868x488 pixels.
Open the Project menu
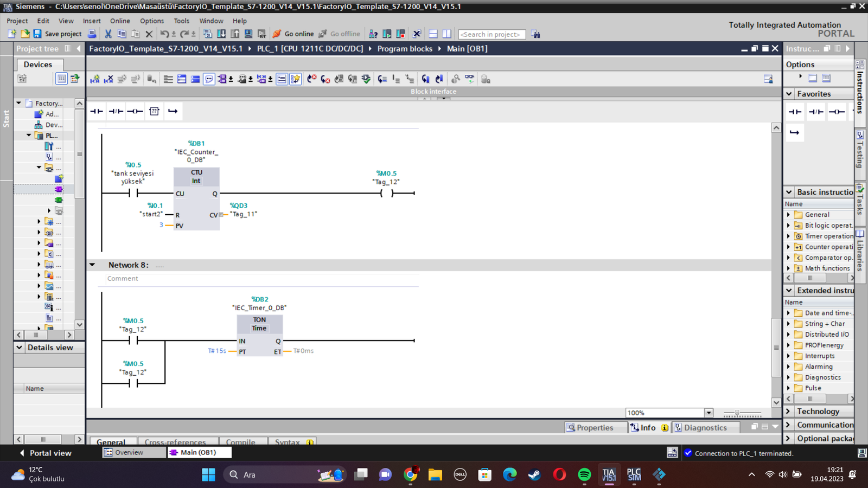point(17,21)
